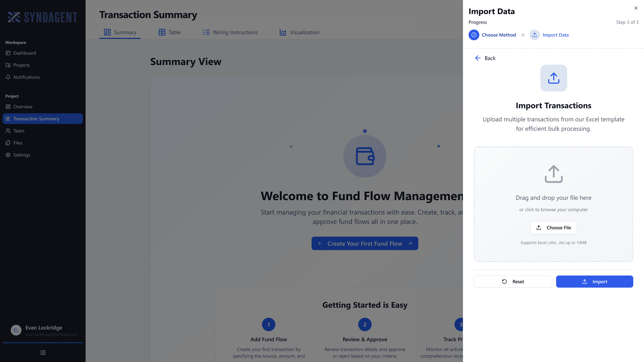The image size is (644, 362).
Task: Click the Notifications bell icon
Action: tap(8, 77)
